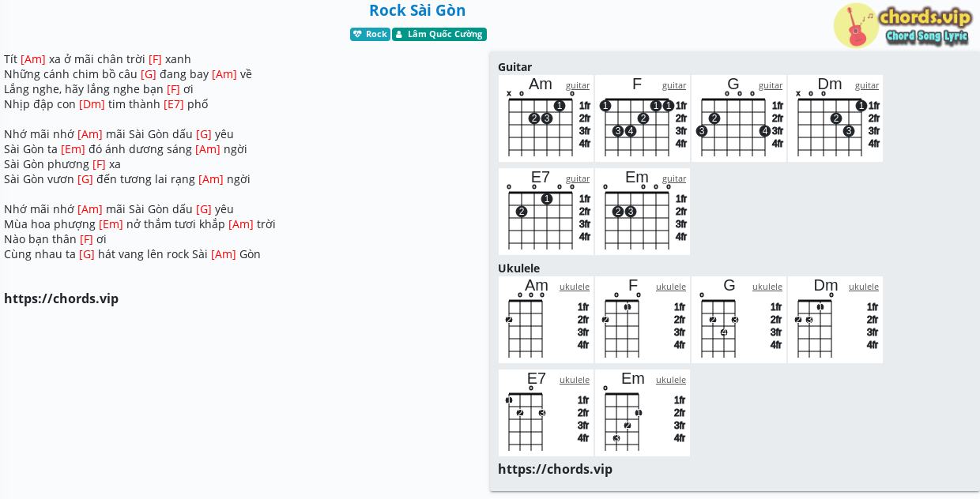Click the ukulele link above Em chord

click(x=671, y=380)
